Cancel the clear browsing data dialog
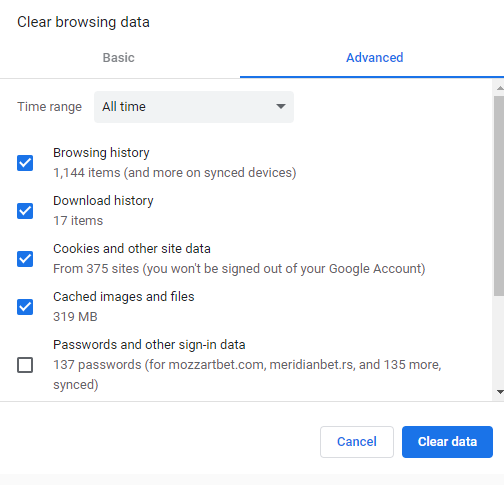Image resolution: width=504 pixels, height=485 pixels. (x=357, y=442)
